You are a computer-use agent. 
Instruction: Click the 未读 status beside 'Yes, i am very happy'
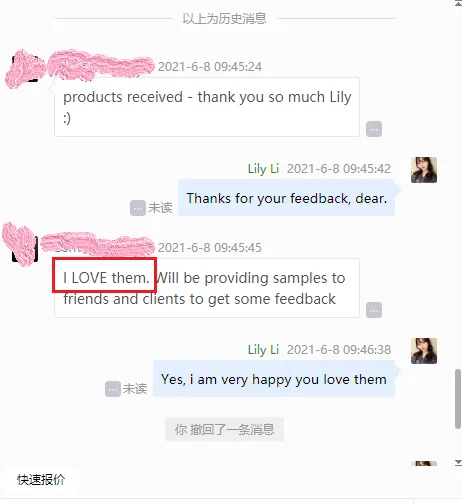(x=135, y=389)
